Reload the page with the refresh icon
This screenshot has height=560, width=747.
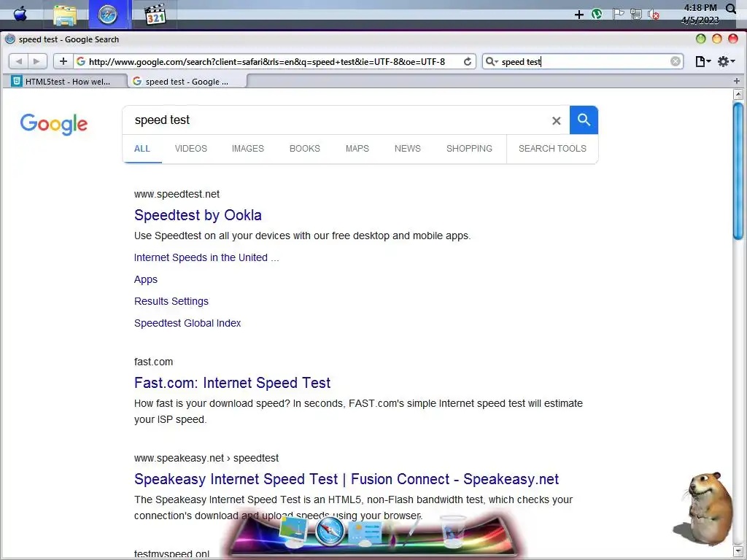pos(468,61)
